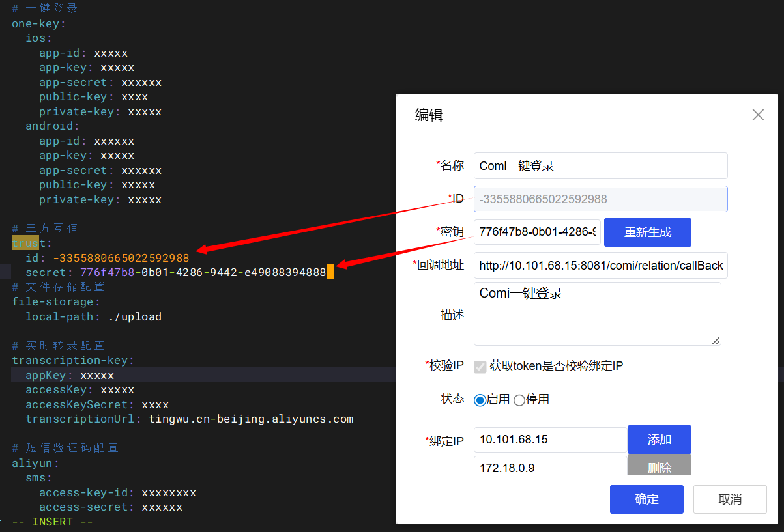Remove the IP using 删除 button
784x532 pixels.
pyautogui.click(x=660, y=465)
